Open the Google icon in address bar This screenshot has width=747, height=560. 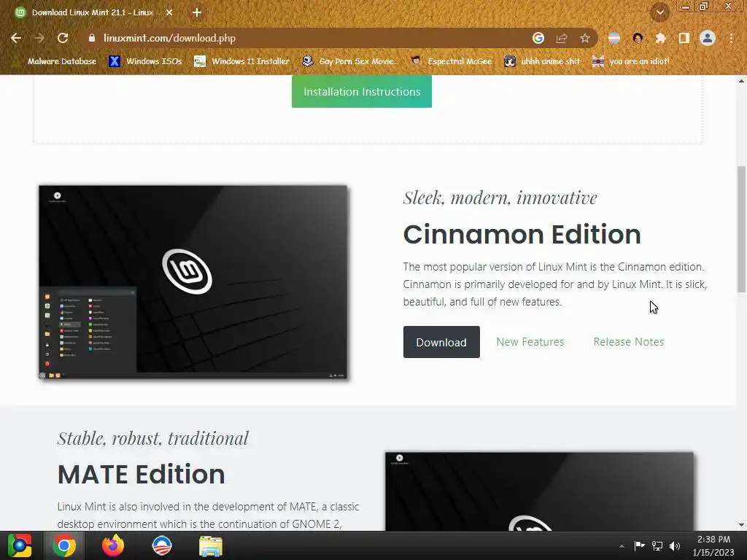(538, 38)
